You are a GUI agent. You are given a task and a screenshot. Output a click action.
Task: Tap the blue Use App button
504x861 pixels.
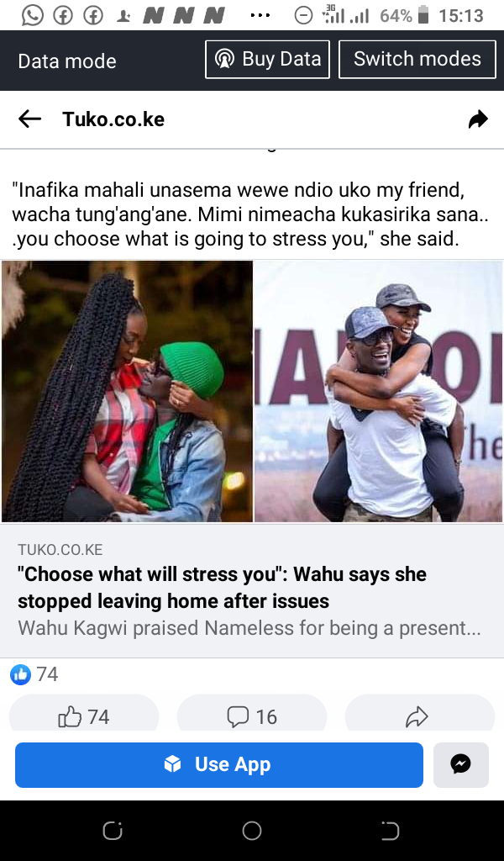click(219, 764)
